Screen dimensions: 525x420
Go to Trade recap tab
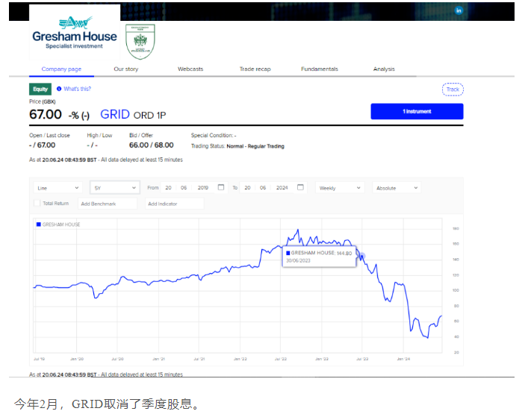pos(255,69)
